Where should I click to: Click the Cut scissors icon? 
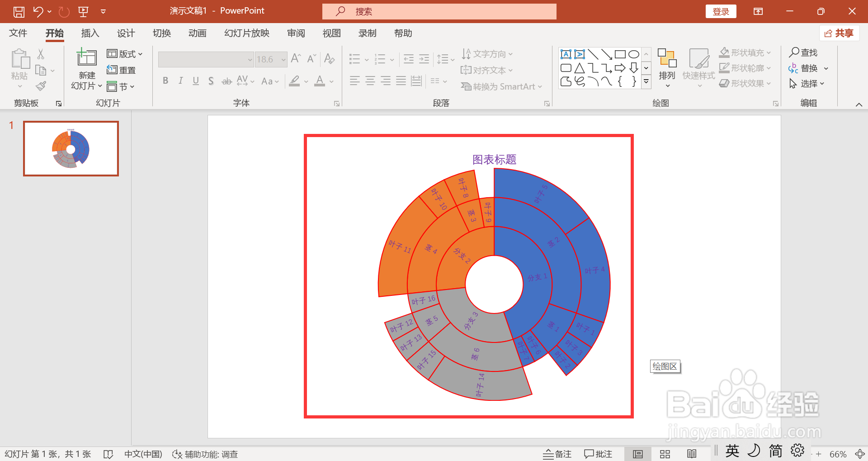(x=41, y=54)
